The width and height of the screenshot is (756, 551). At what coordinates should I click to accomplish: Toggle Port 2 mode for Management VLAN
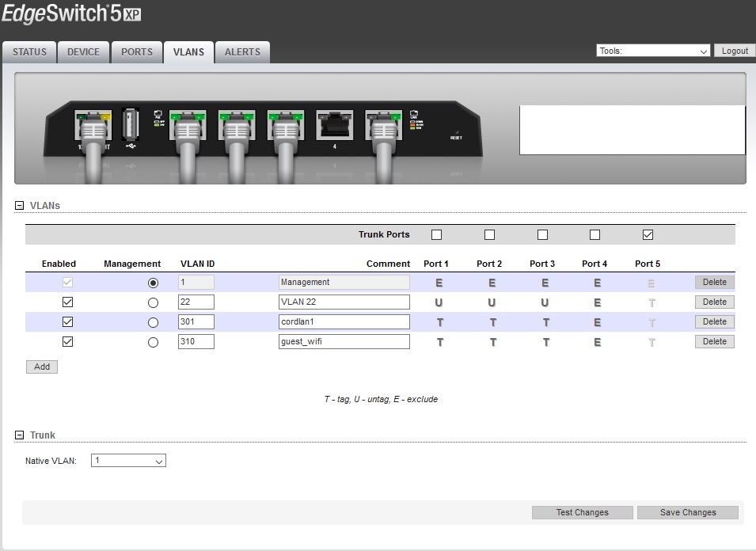coord(492,283)
